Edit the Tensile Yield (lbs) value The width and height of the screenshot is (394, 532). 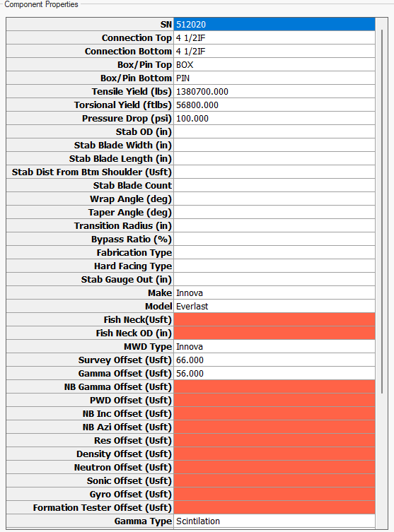274,92
